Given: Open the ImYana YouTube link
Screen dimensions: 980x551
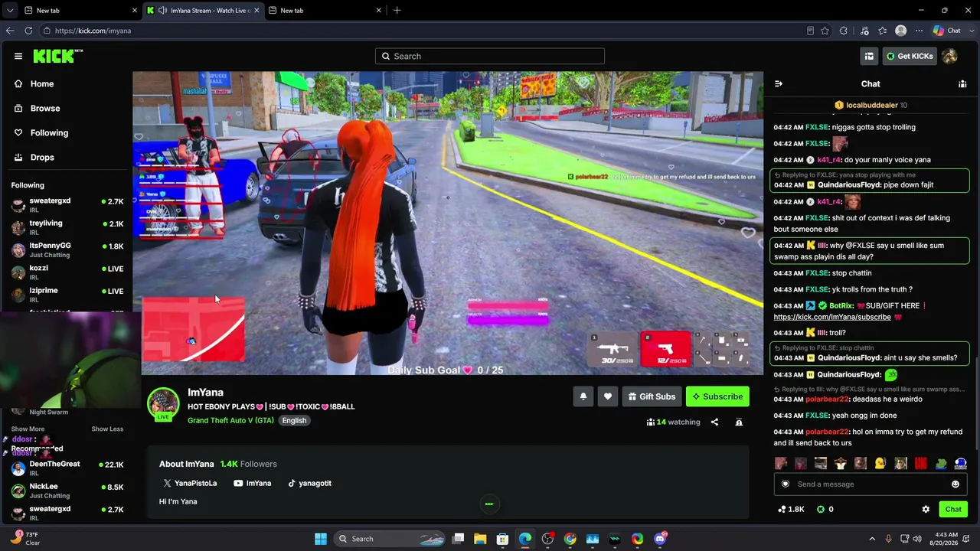Looking at the screenshot, I should (253, 484).
